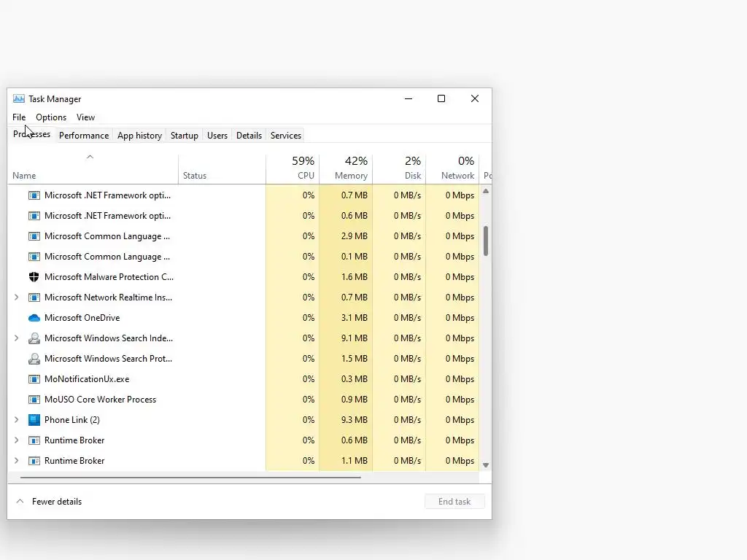
Task: Switch to the Performance tab
Action: tap(84, 135)
